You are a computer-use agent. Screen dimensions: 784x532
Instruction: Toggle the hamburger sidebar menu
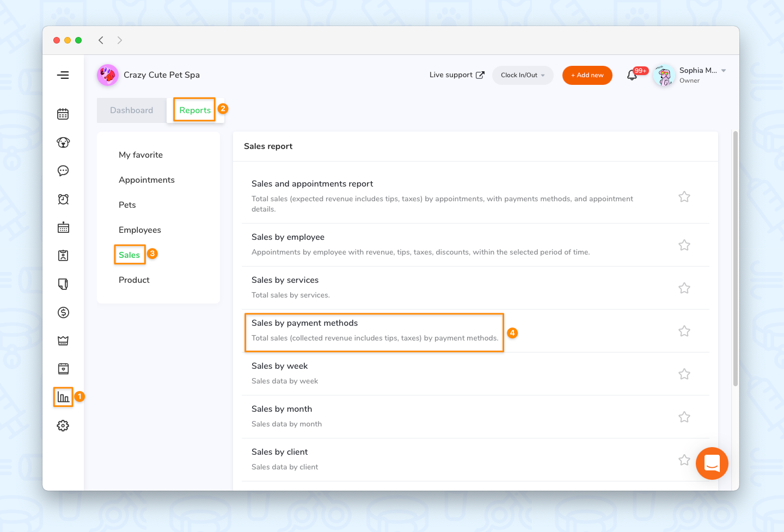pyautogui.click(x=63, y=75)
